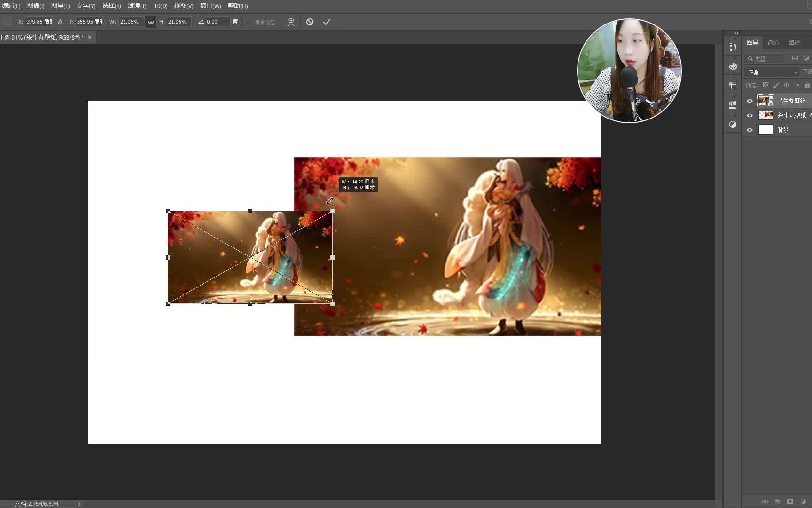Viewport: 812px width, 508px height.
Task: Open the History panel icon
Action: (x=733, y=47)
